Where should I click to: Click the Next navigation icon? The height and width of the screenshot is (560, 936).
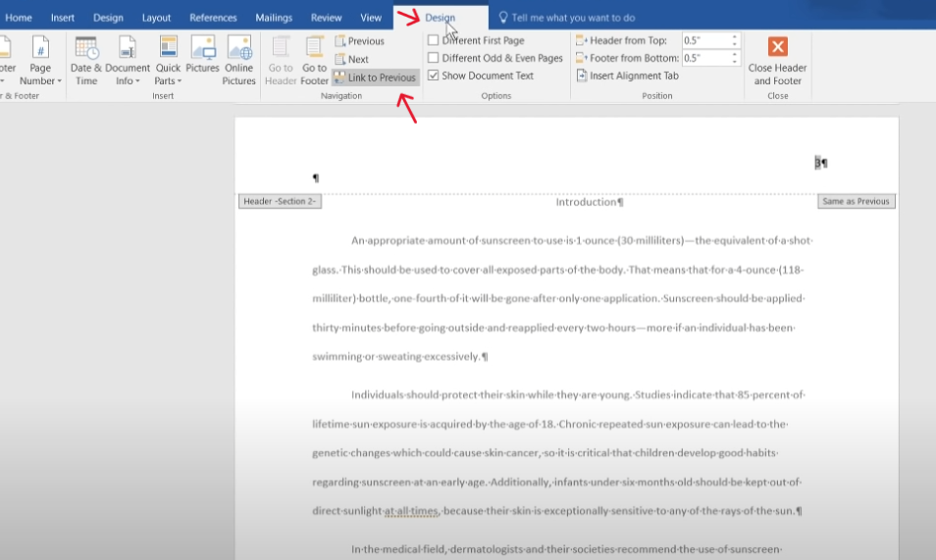click(x=339, y=59)
